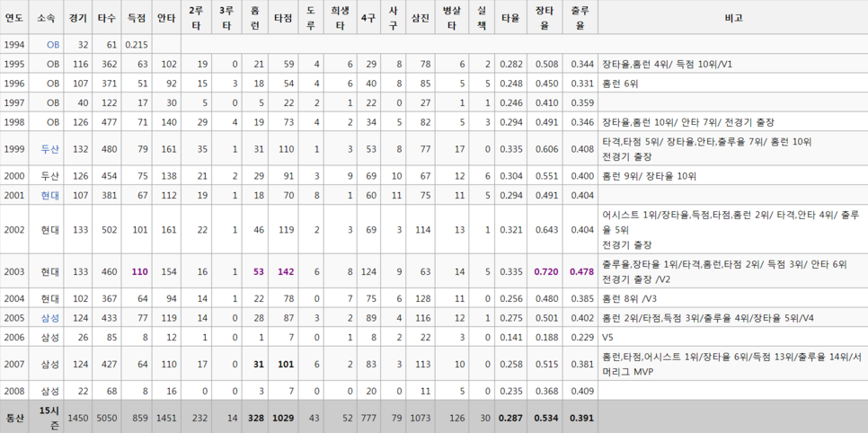Open the 삼성 team link in the 2005 row
The height and width of the screenshot is (433, 868).
pyautogui.click(x=49, y=318)
